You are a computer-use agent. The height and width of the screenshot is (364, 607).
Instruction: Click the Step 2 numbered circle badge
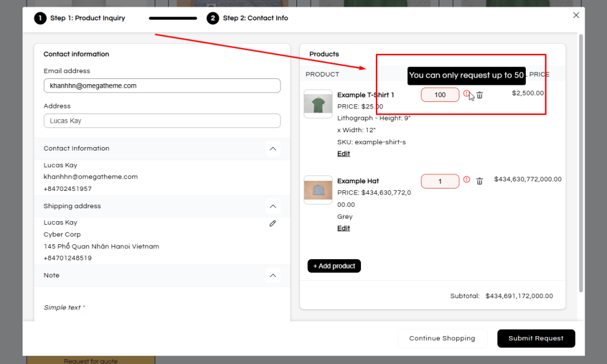pyautogui.click(x=212, y=18)
